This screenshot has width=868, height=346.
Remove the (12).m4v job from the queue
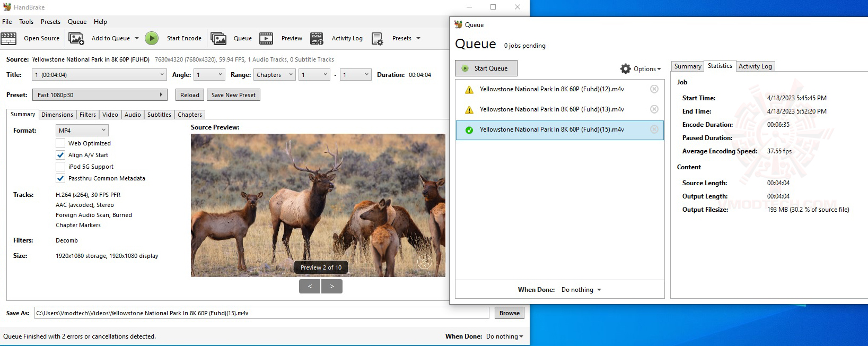coord(654,89)
